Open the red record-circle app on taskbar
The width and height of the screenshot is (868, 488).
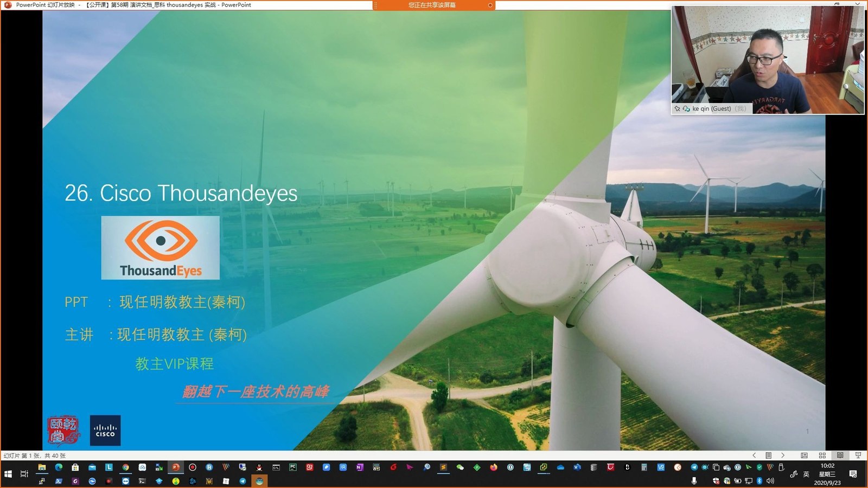[x=193, y=467]
